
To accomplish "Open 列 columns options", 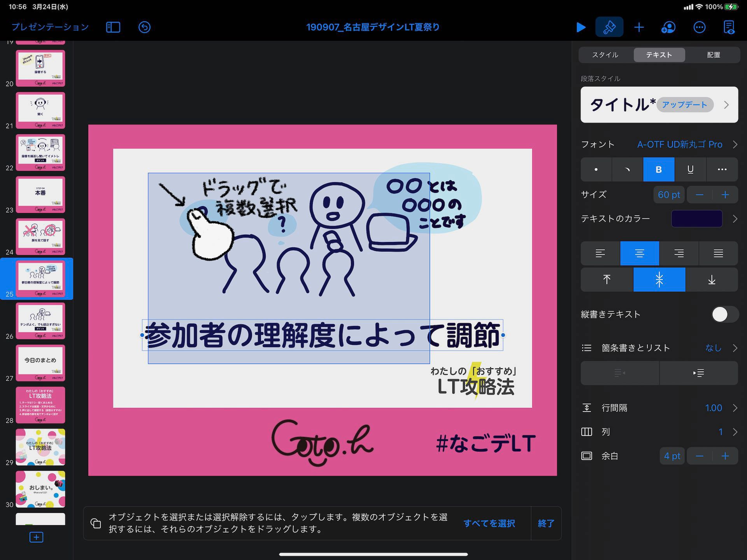I will pos(659,432).
